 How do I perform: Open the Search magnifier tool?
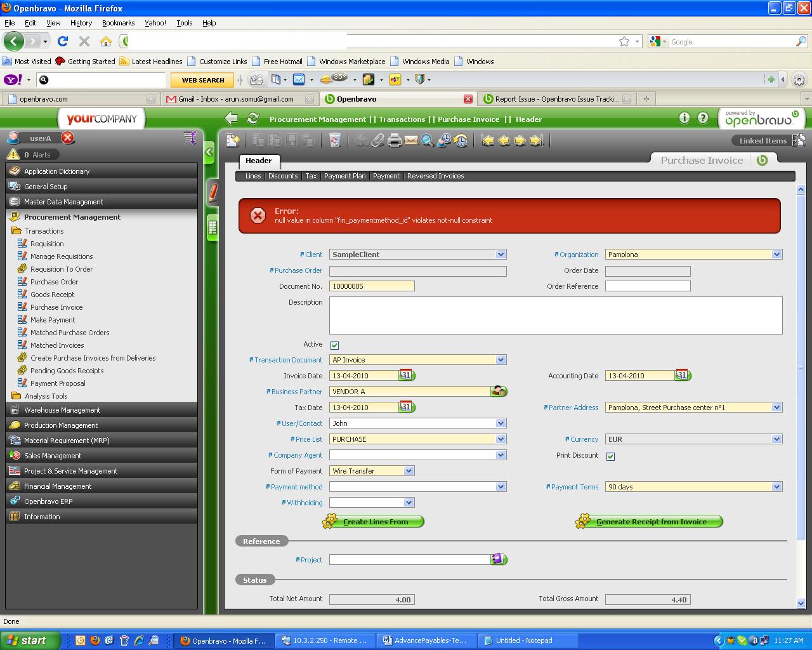pyautogui.click(x=428, y=140)
